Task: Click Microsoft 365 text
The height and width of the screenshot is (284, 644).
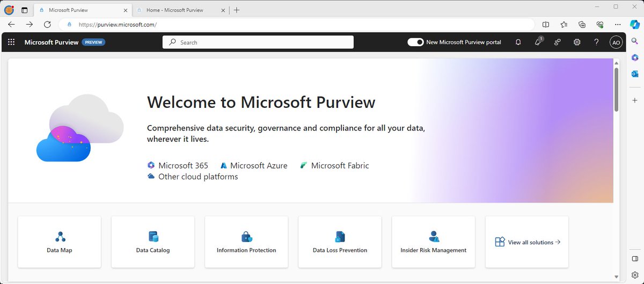Action: (183, 165)
